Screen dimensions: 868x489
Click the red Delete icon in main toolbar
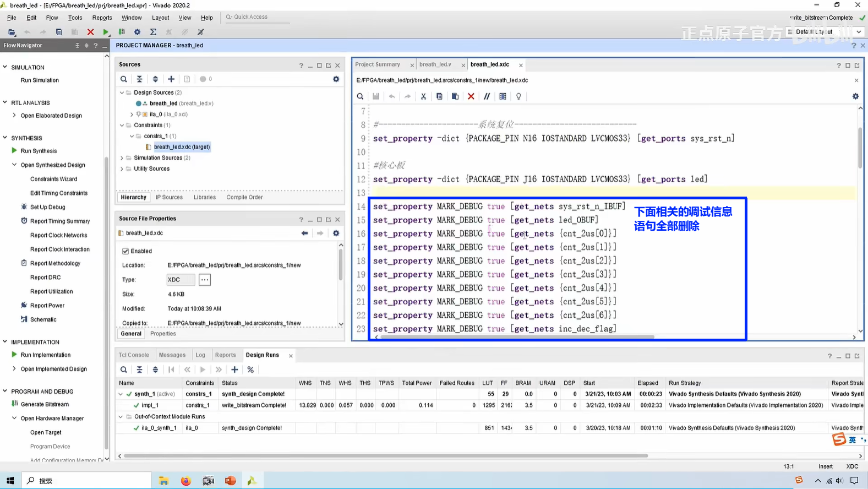point(90,32)
